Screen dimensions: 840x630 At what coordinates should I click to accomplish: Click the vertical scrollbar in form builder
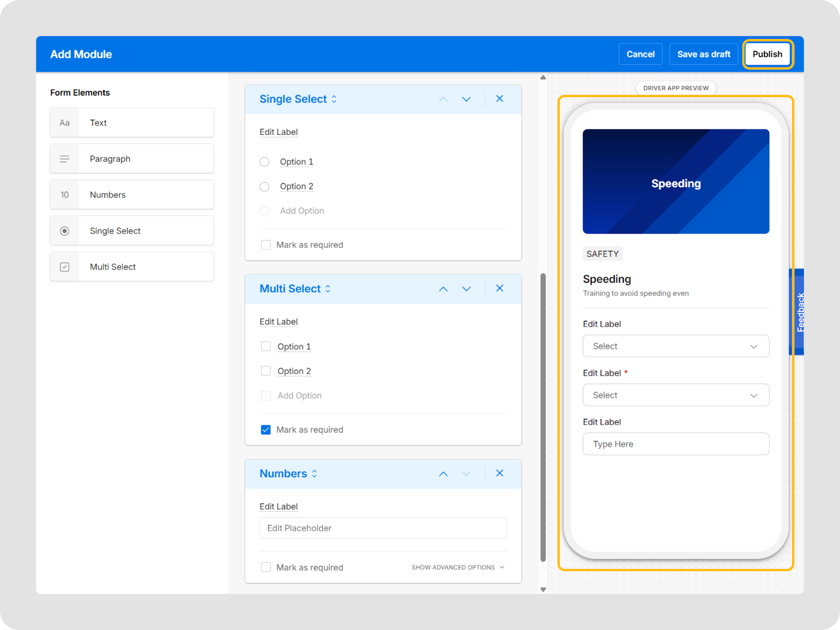[543, 417]
